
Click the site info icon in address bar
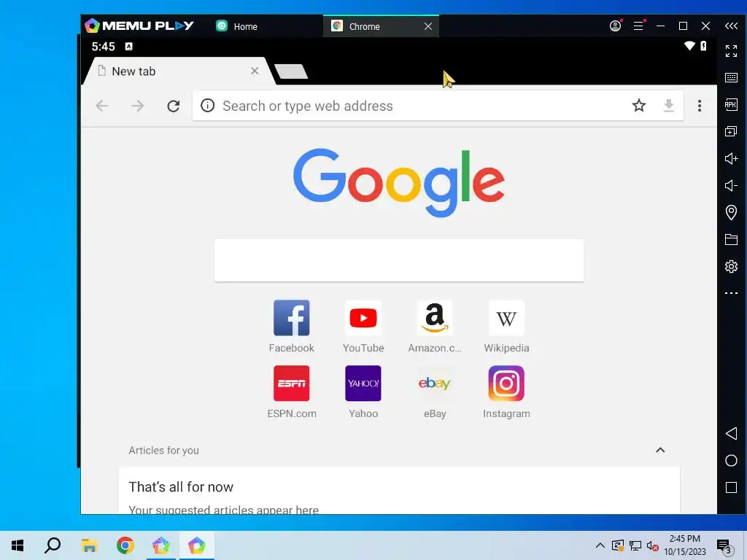207,105
